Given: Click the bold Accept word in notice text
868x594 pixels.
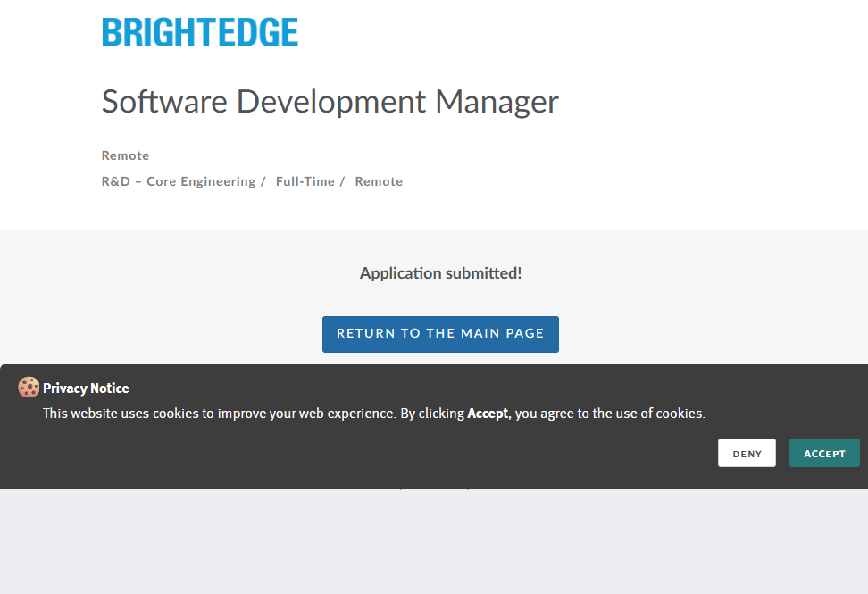Looking at the screenshot, I should click(488, 414).
